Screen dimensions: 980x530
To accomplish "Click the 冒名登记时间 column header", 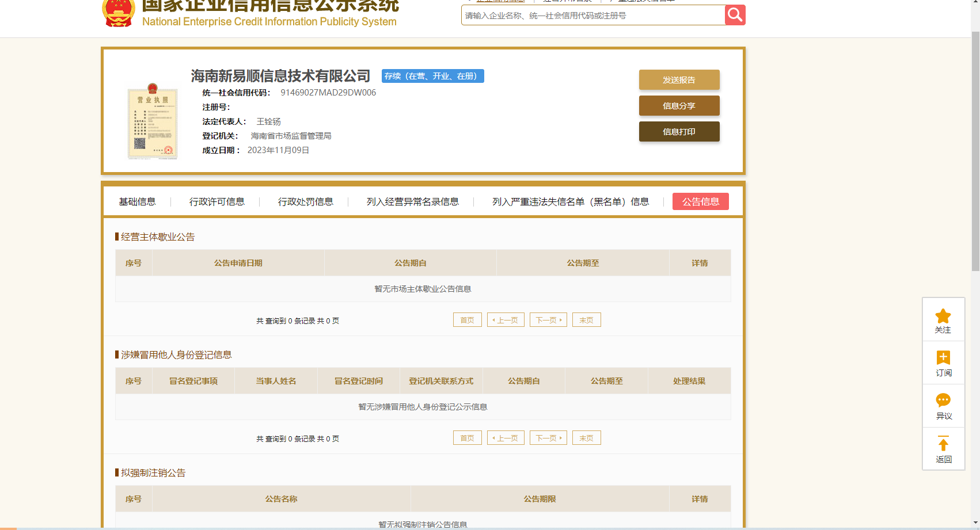I will pos(359,381).
